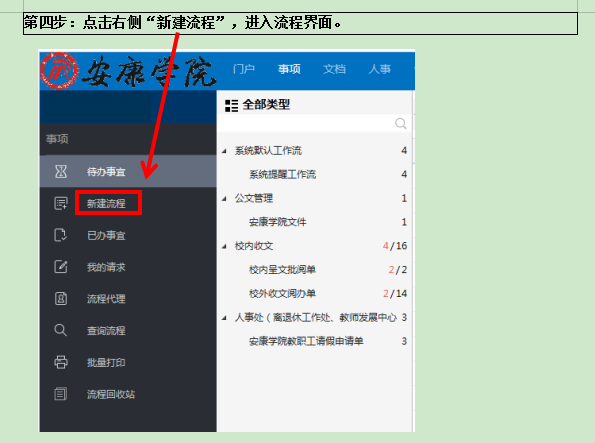This screenshot has width=595, height=443.
Task: Click the 我的请求 edit icon
Action: [61, 267]
